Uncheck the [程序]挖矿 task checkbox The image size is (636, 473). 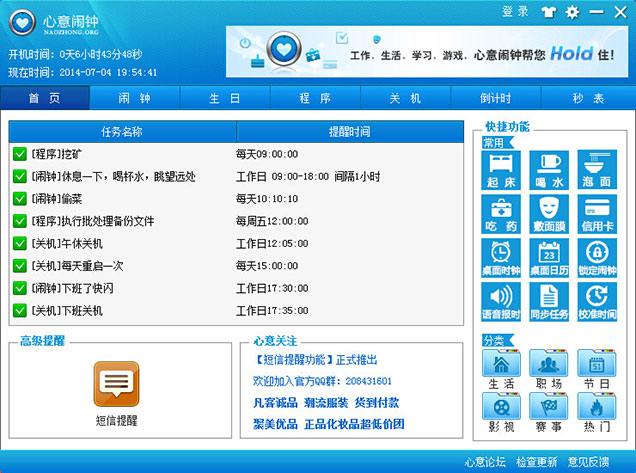point(20,154)
